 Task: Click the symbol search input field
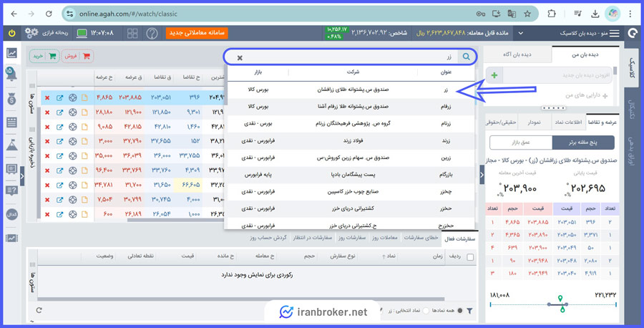(351, 57)
